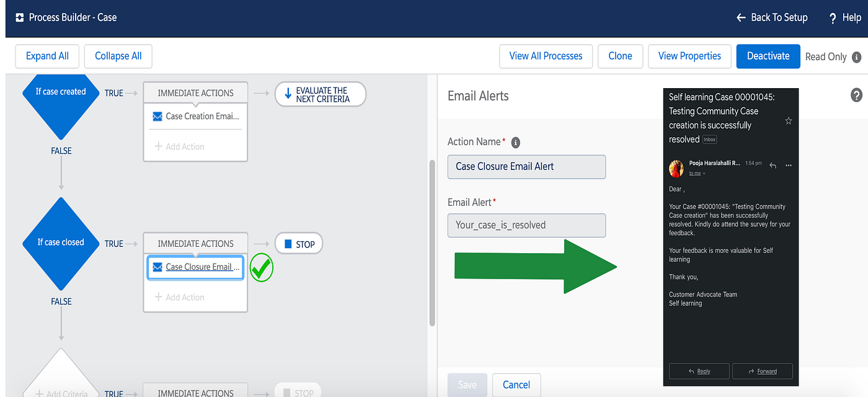Viewport: 868px width, 397px height.
Task: Click the Case Closure Email envelope icon
Action: click(157, 267)
